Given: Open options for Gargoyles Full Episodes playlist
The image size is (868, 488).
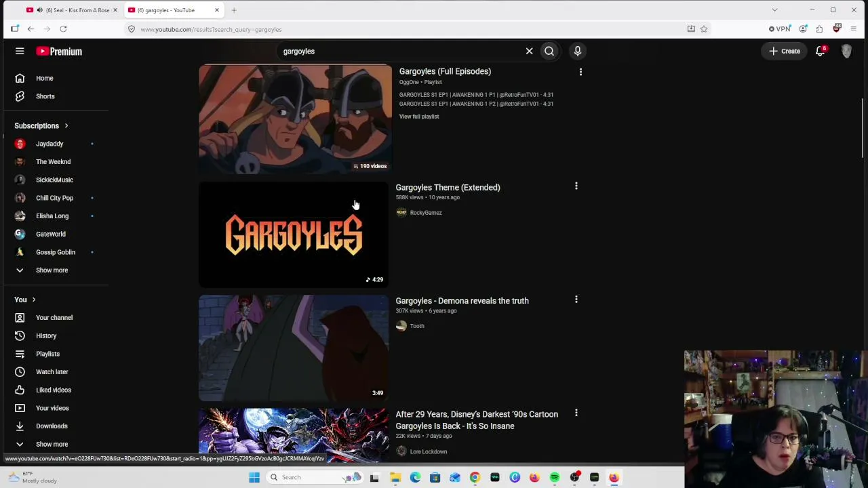Looking at the screenshot, I should [580, 72].
